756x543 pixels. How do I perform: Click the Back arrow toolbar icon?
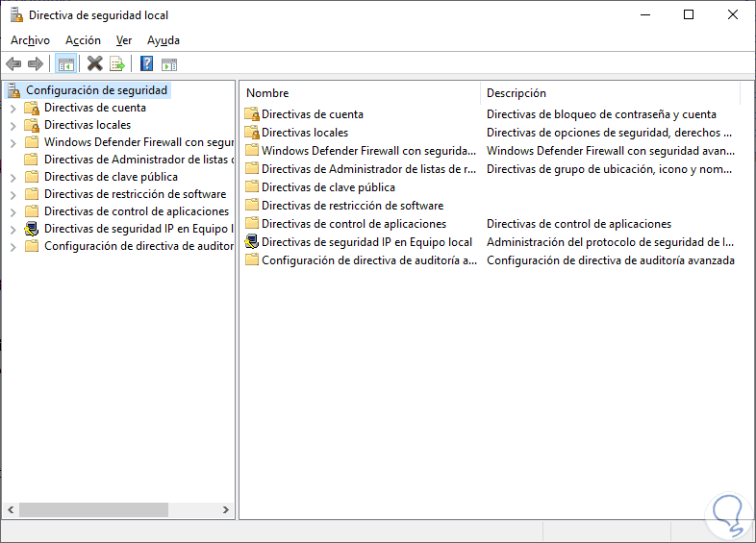pyautogui.click(x=13, y=63)
